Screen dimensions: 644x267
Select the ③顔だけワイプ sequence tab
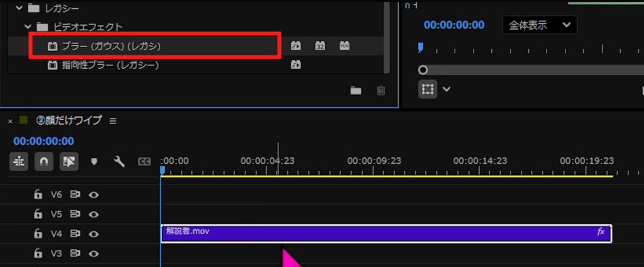point(69,120)
